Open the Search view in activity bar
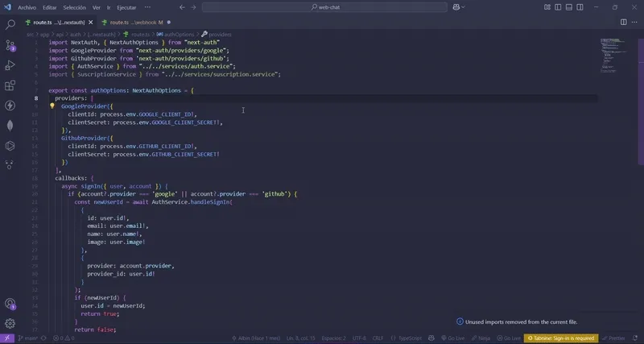 point(10,24)
